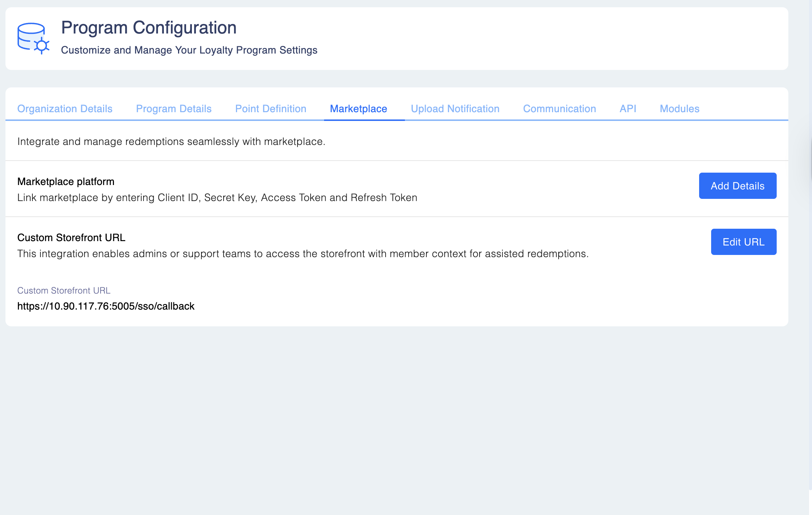Click the Program Configuration page title
The image size is (812, 515).
149,28
